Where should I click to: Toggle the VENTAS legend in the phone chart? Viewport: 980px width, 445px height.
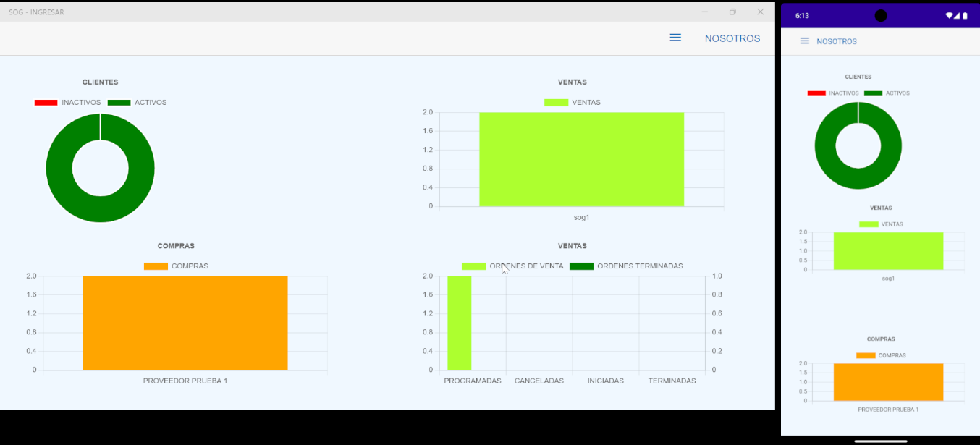point(881,224)
